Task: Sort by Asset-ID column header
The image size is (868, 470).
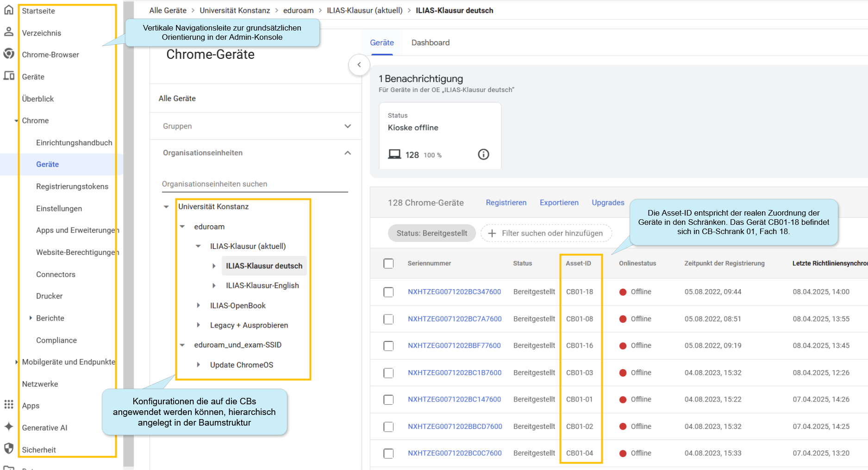Action: click(x=578, y=263)
